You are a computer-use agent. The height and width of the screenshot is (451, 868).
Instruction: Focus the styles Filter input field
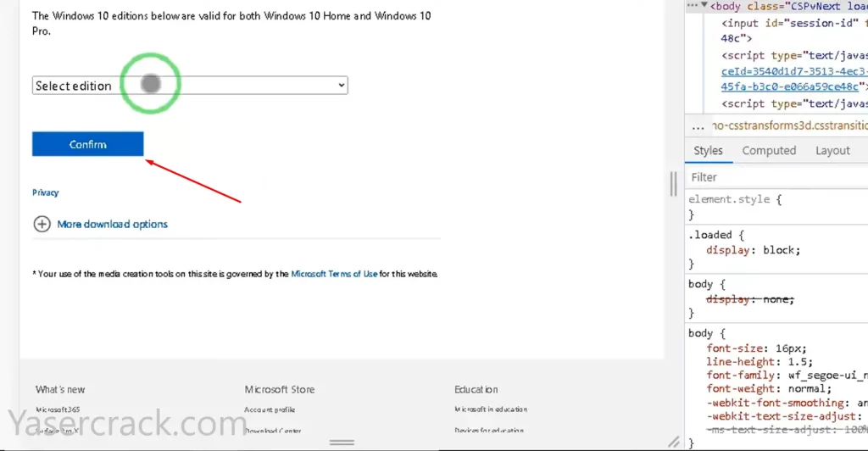776,177
